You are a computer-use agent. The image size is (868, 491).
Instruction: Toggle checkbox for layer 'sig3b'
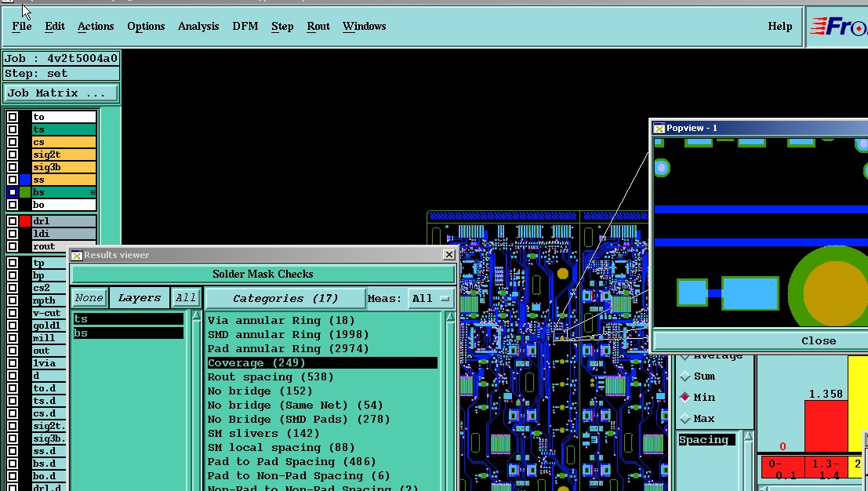(x=13, y=167)
